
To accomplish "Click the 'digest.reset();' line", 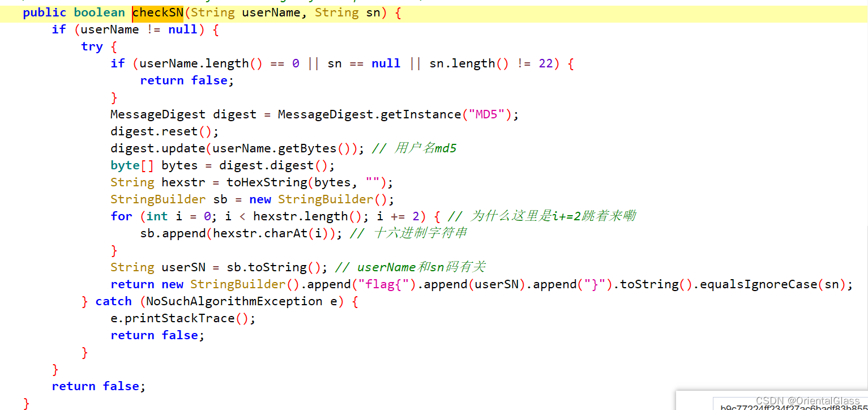I will tap(165, 132).
